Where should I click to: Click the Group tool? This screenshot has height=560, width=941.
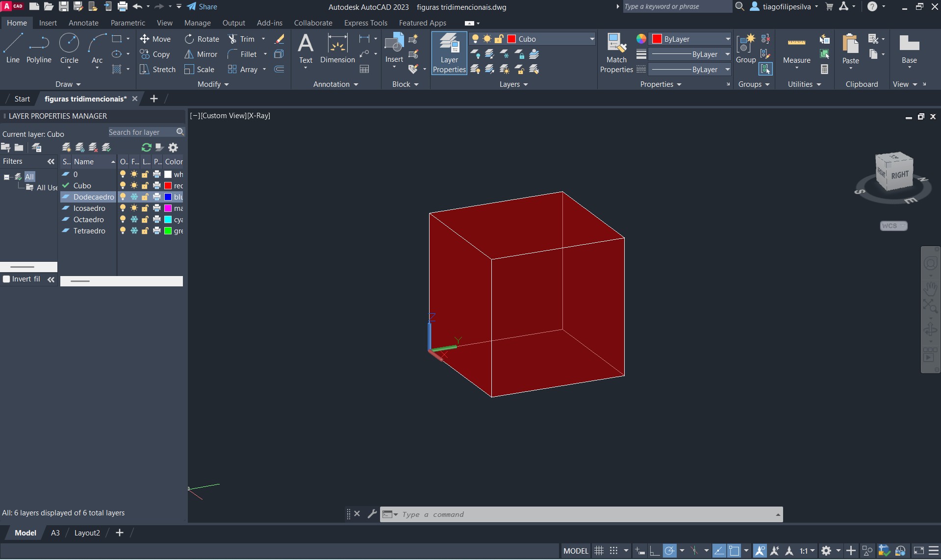(745, 49)
